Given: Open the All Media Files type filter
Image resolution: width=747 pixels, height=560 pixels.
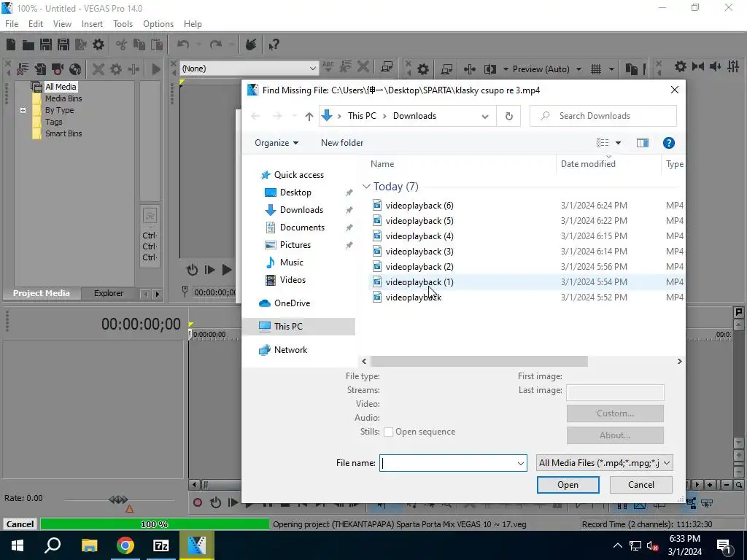Looking at the screenshot, I should click(x=605, y=463).
